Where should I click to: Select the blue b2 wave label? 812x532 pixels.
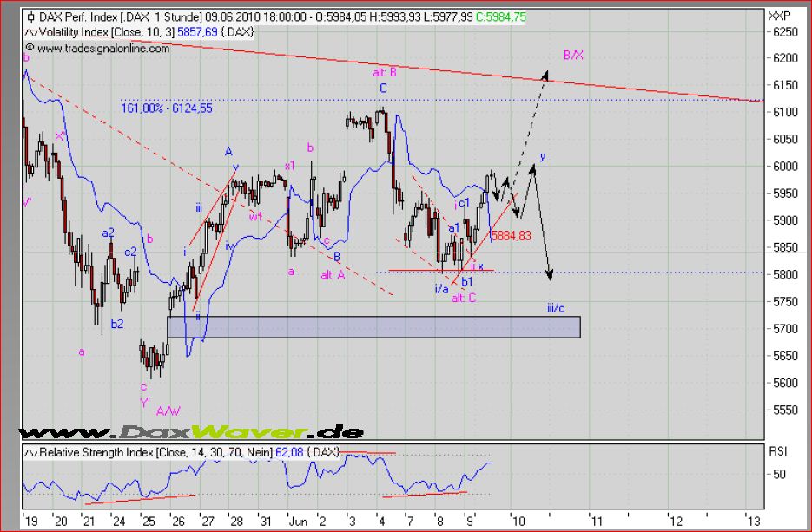117,324
